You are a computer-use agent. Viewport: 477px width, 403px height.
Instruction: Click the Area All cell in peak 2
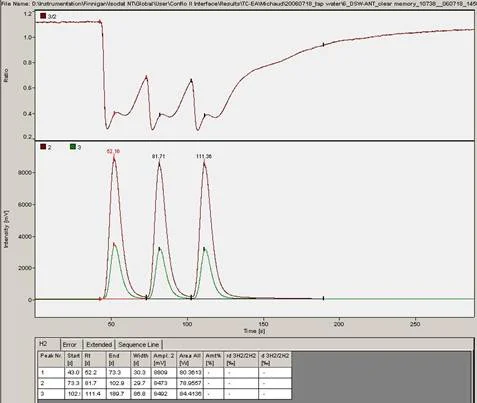[190, 383]
